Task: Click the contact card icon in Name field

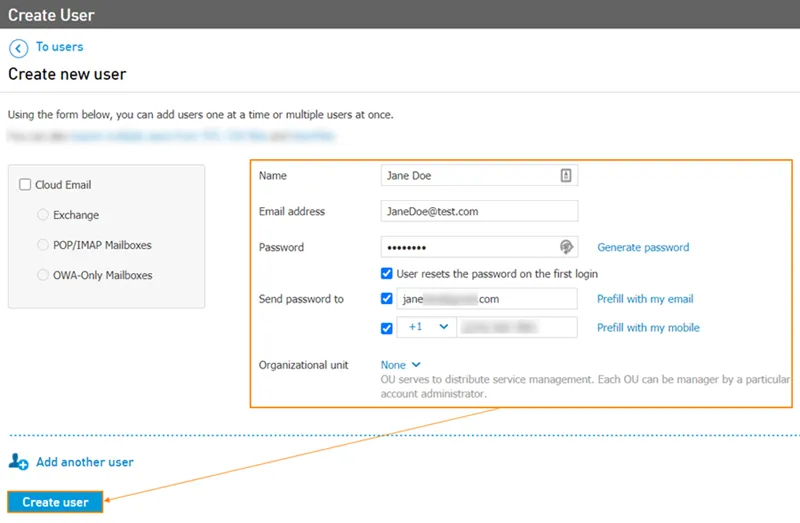Action: [565, 175]
